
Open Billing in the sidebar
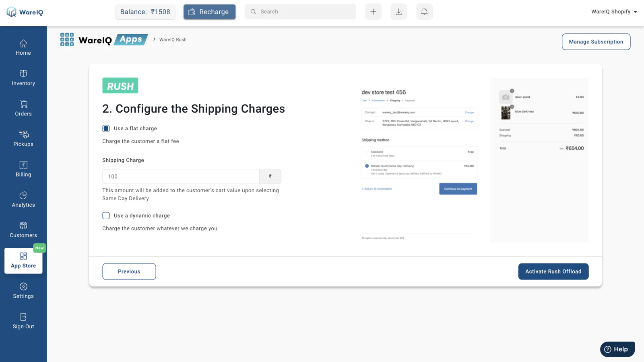(x=23, y=169)
